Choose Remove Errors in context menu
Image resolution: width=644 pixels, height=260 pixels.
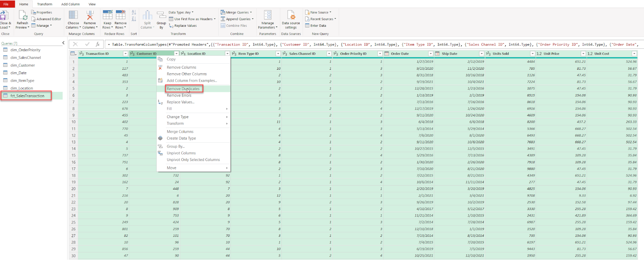[x=193, y=95]
